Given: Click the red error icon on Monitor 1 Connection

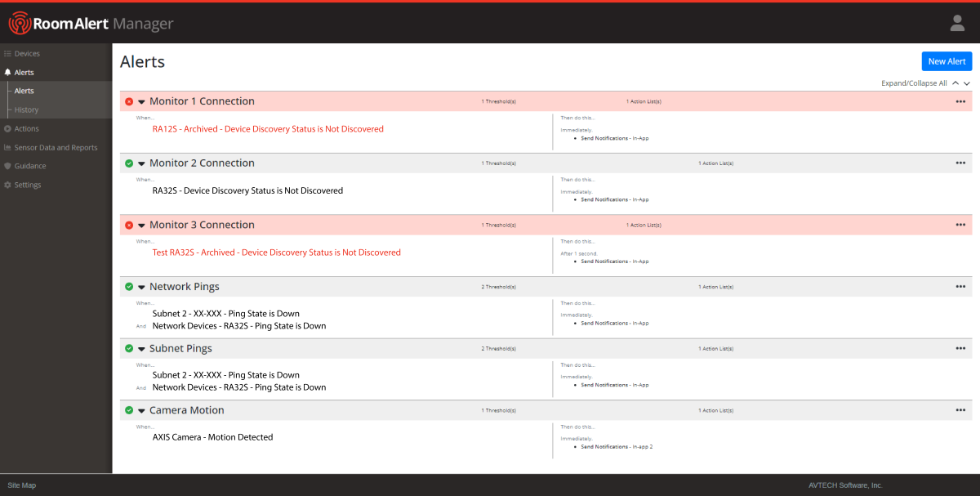Looking at the screenshot, I should pos(129,101).
